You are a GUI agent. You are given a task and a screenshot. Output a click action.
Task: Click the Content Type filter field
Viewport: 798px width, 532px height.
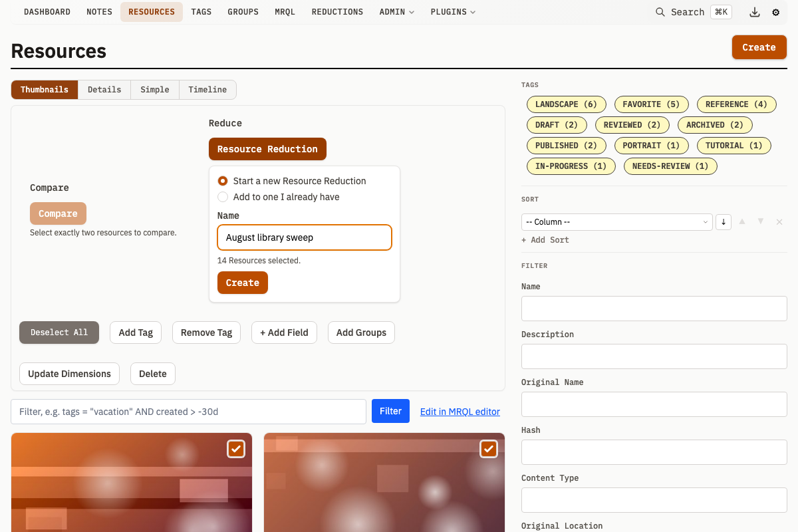(x=654, y=500)
